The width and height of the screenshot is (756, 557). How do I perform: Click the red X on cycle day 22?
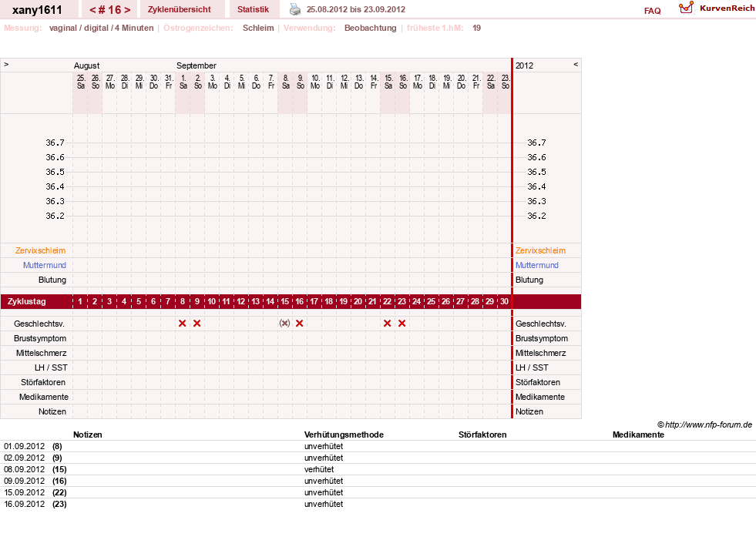pyautogui.click(x=387, y=324)
